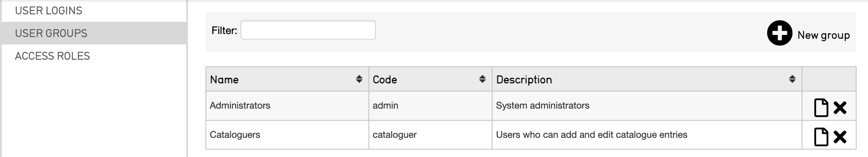
Task: Sort table by Description column arrows
Action: click(x=792, y=79)
